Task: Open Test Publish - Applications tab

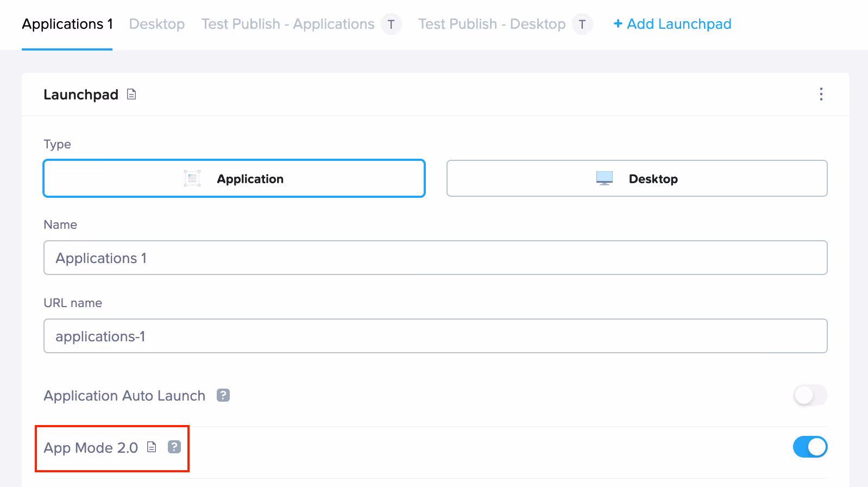Action: click(x=288, y=24)
